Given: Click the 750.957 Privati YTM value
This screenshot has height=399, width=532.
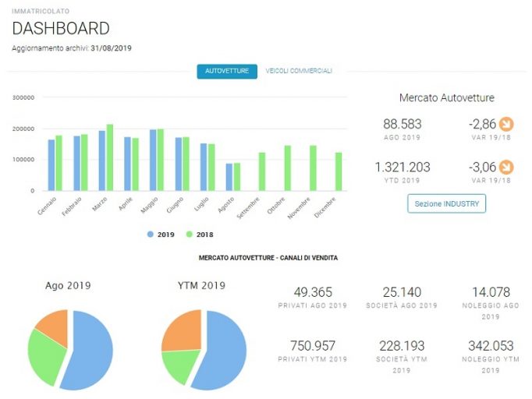Looking at the screenshot, I should (313, 346).
